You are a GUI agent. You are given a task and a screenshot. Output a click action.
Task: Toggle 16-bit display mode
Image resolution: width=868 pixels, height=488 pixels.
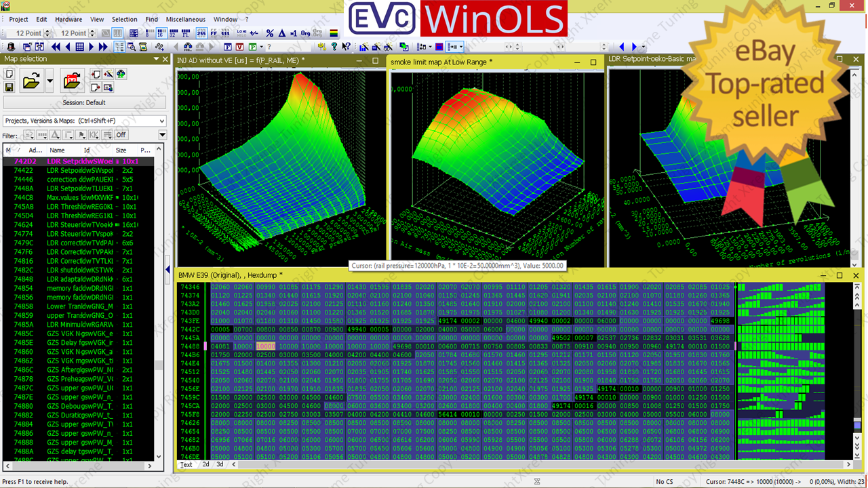pyautogui.click(x=161, y=33)
